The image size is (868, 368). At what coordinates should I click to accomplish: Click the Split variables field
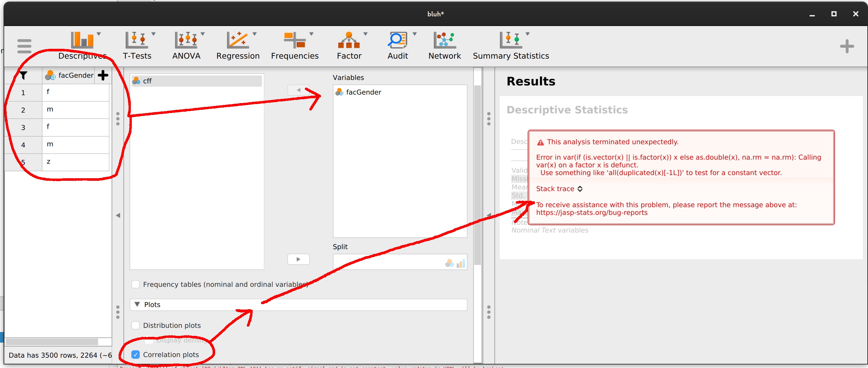point(387,262)
